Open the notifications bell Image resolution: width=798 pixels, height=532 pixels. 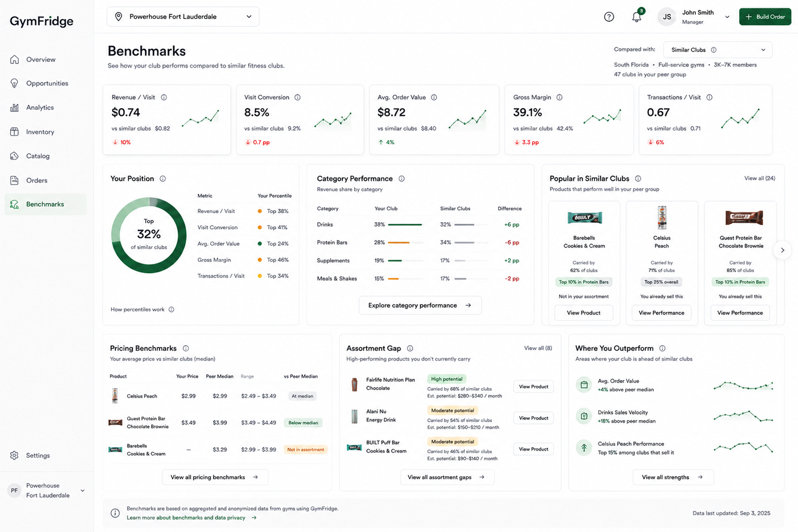tap(637, 17)
